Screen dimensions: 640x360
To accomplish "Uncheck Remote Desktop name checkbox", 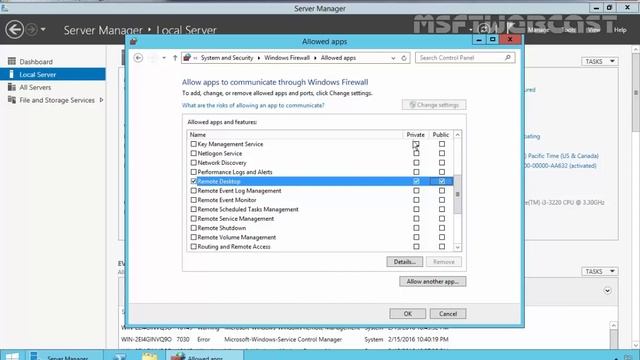I will tap(193, 181).
